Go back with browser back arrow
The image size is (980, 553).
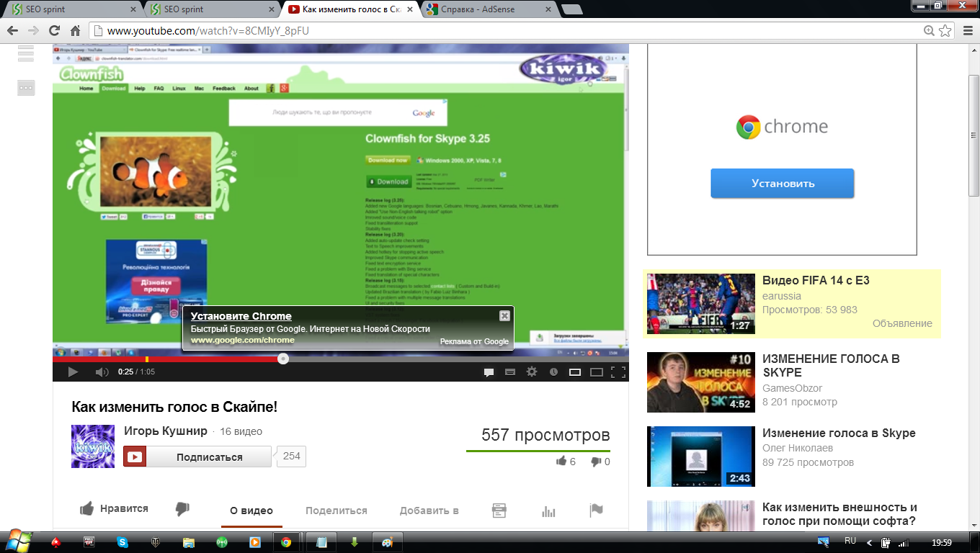12,31
